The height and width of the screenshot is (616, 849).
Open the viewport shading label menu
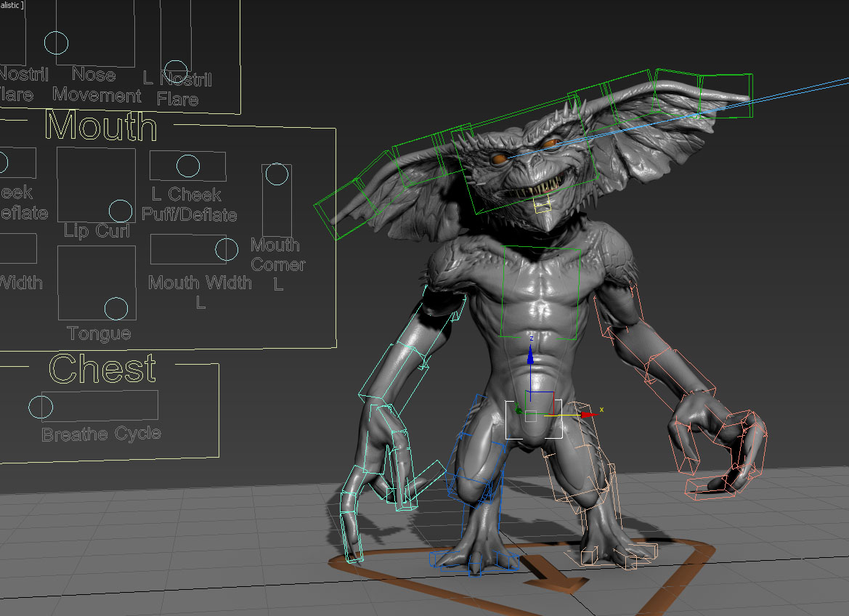[x=12, y=5]
